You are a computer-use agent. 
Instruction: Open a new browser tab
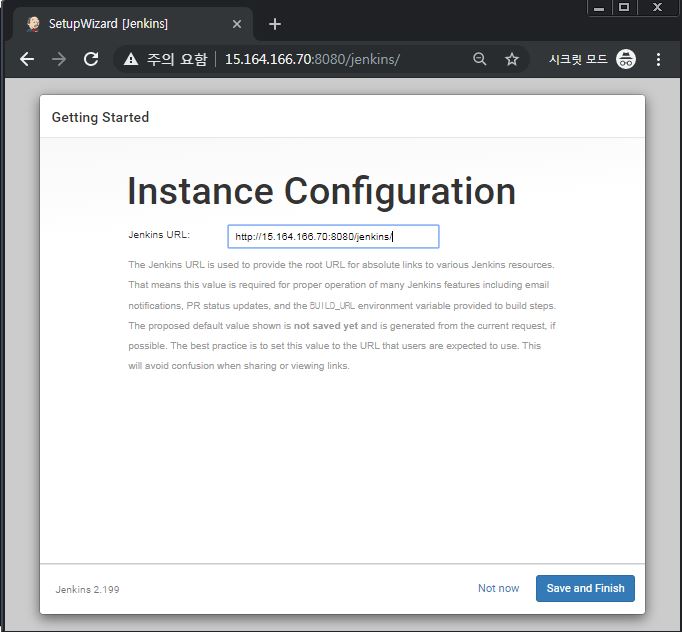pos(275,24)
